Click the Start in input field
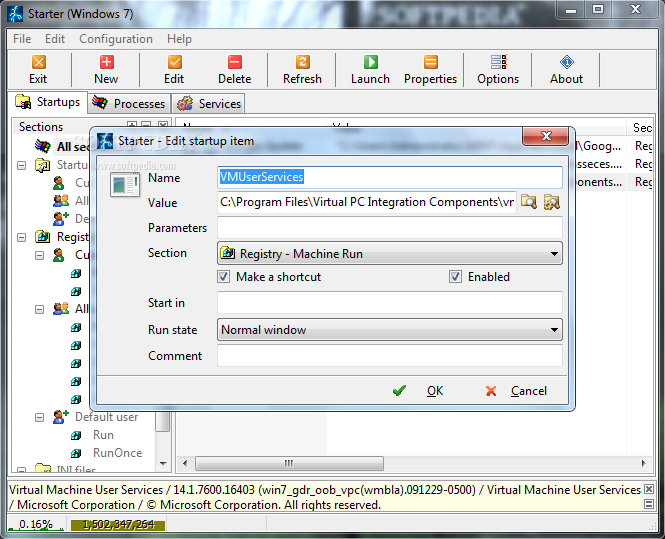 click(x=390, y=303)
